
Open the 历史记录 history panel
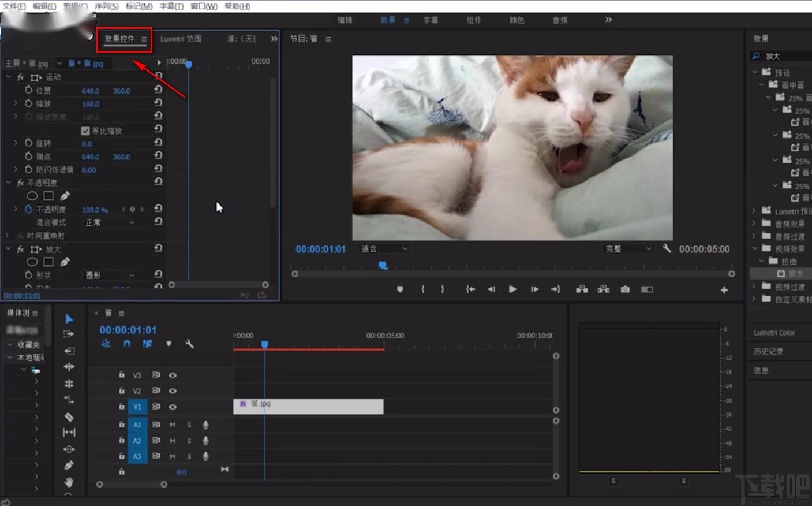(x=768, y=351)
